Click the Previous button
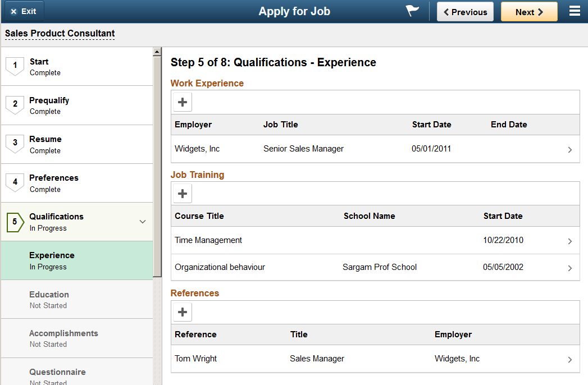This screenshot has height=385, width=588. coord(465,12)
